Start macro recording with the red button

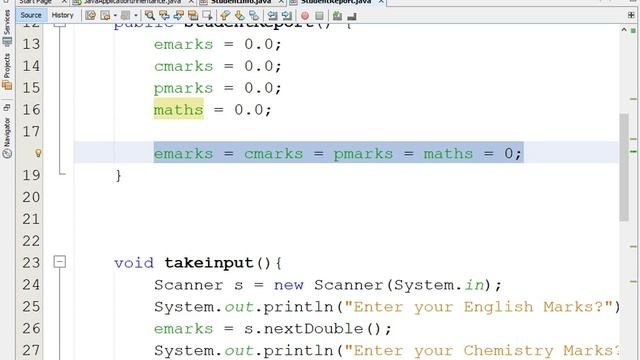[x=304, y=16]
